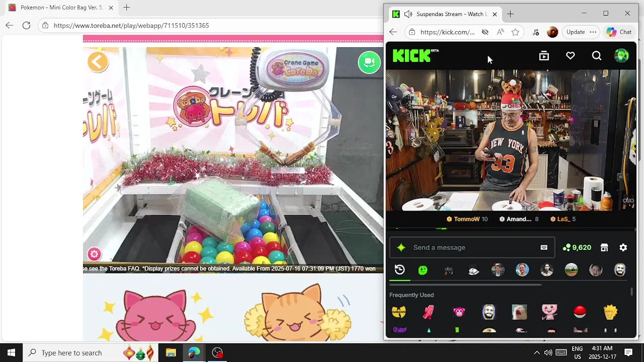Open Kick chat settings gear

[623, 247]
